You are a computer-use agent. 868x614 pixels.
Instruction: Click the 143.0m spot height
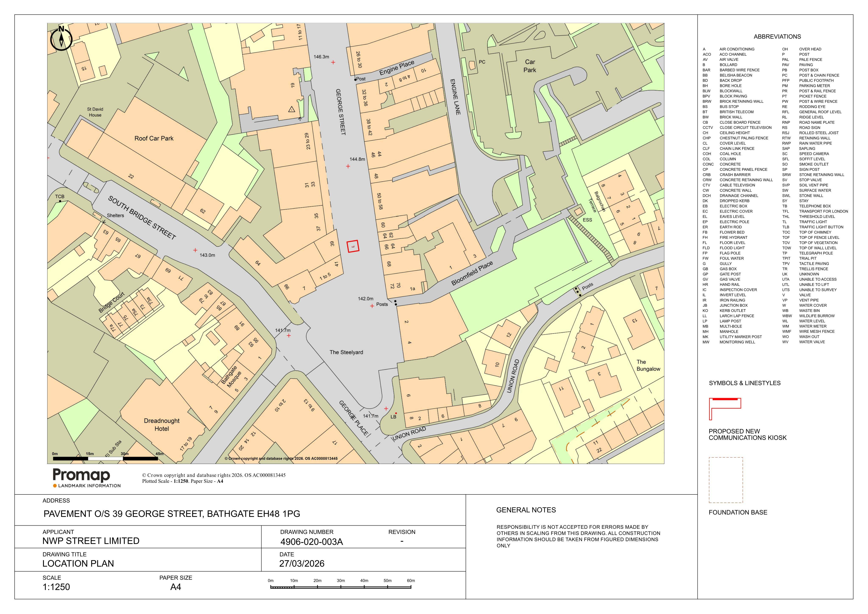pyautogui.click(x=207, y=255)
